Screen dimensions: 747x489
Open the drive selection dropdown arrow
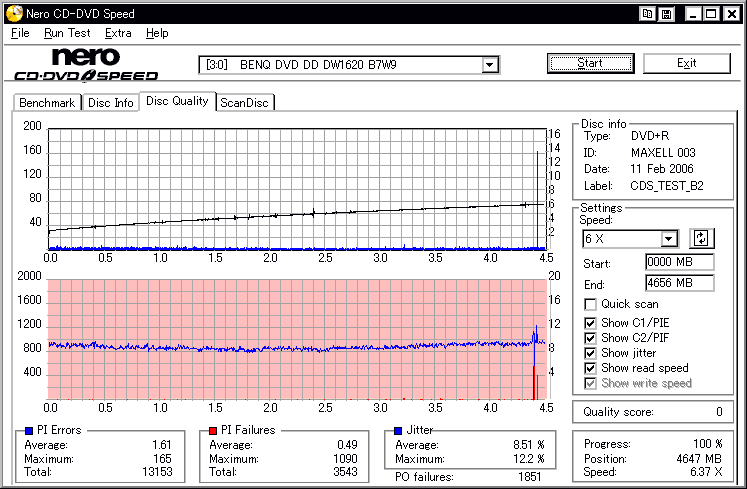coord(489,65)
